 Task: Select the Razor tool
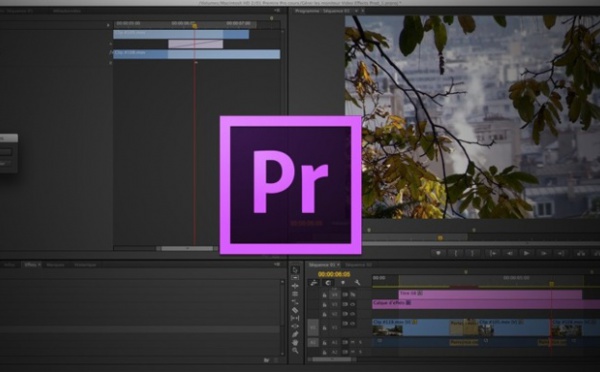coord(295,310)
